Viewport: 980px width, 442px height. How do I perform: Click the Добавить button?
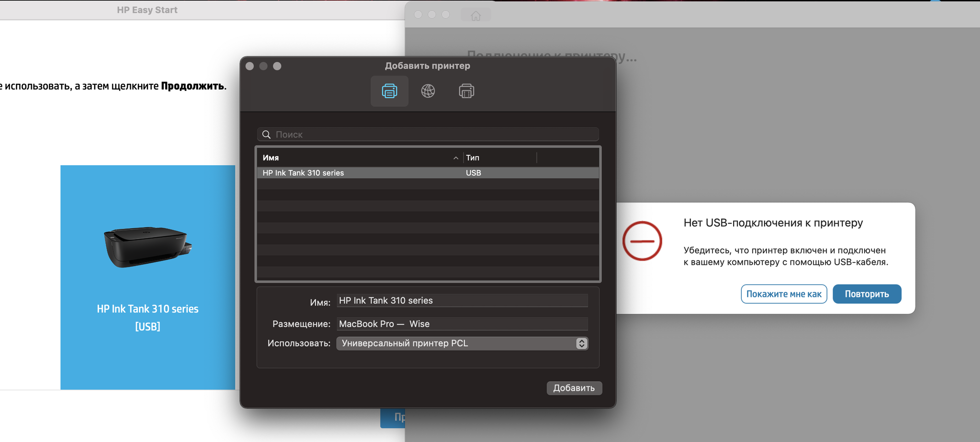coord(574,388)
